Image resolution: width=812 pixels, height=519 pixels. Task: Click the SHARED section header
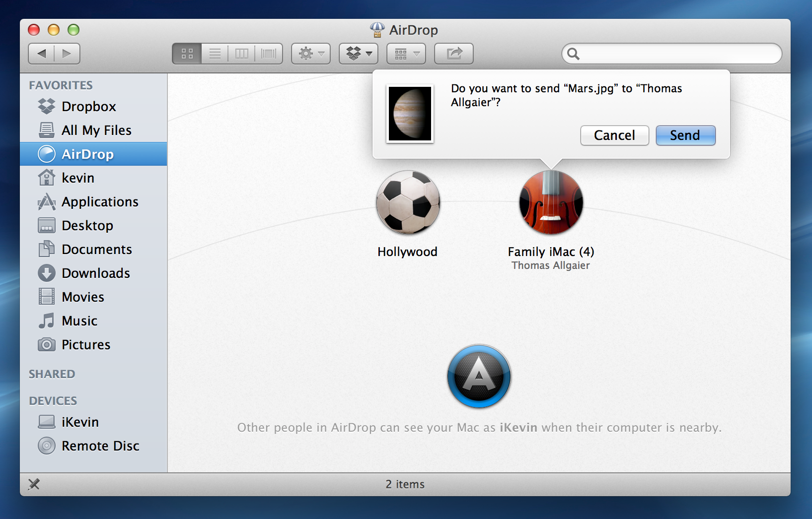tap(52, 374)
